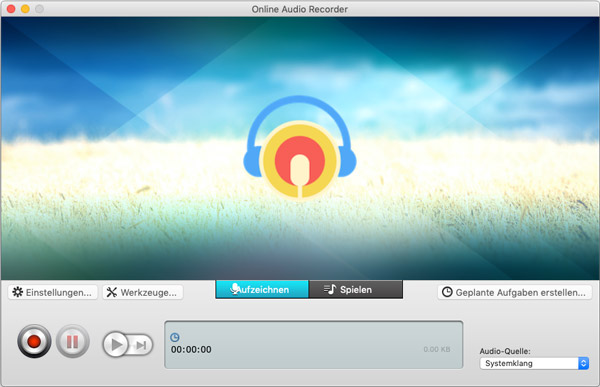Screen dimensions: 600x387
Task: Click the Online Audio Recorder title
Action: coord(300,9)
